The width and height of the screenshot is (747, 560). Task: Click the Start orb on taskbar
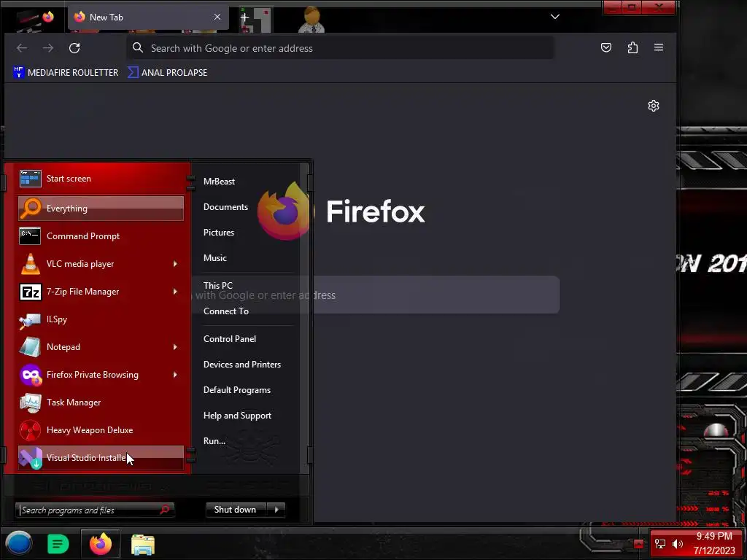[x=18, y=543]
